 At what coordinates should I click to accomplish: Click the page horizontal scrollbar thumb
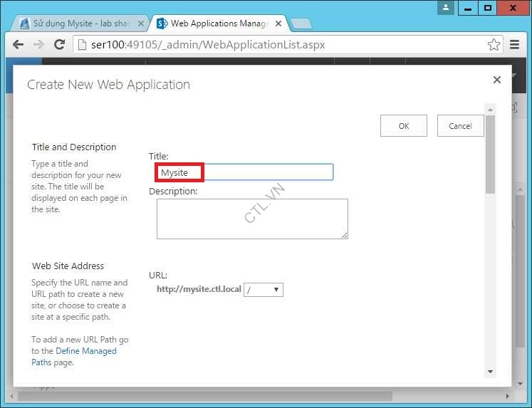205,396
